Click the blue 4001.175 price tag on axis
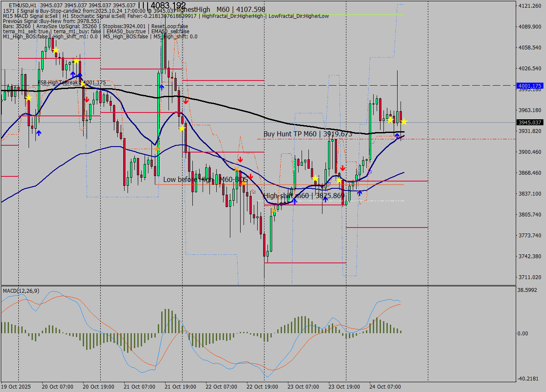Image resolution: width=546 pixels, height=392 pixels. coord(529,86)
